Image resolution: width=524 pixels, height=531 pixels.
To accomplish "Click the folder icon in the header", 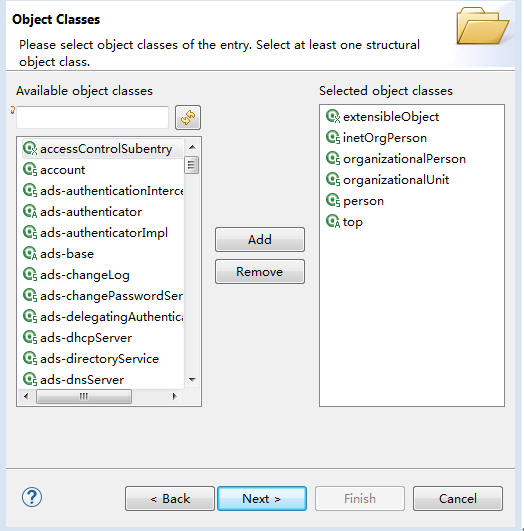I will coord(482,26).
